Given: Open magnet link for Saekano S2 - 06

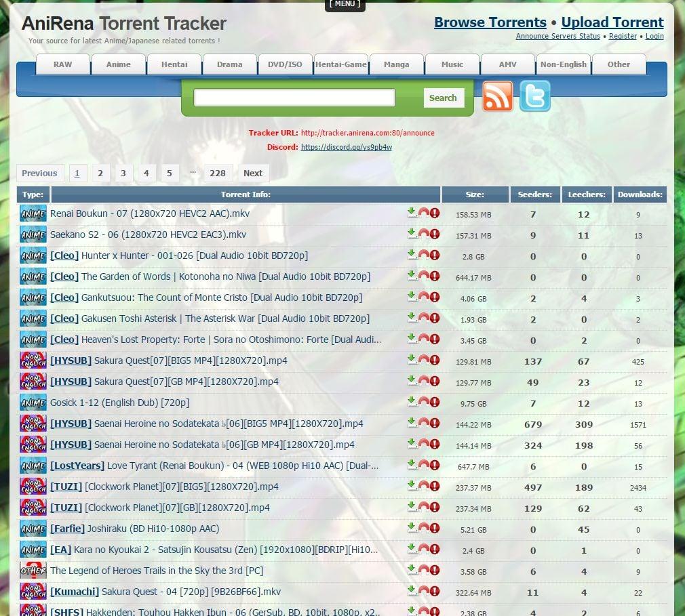Looking at the screenshot, I should 423,234.
